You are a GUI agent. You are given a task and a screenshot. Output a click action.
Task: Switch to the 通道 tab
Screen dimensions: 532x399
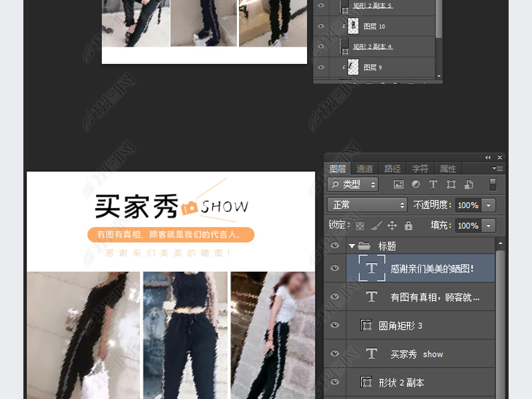point(365,169)
